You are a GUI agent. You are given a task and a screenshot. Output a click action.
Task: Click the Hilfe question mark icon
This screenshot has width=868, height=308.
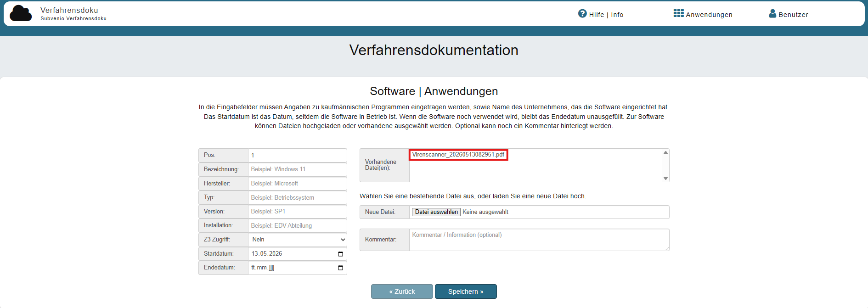click(x=582, y=14)
